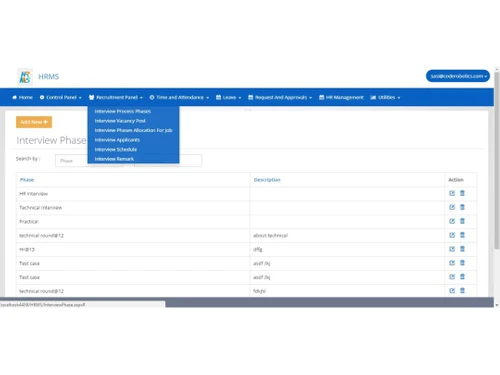Toggle the Recruitment Panel dropdown menu
Image resolution: width=500 pixels, height=375 pixels.
(x=116, y=97)
